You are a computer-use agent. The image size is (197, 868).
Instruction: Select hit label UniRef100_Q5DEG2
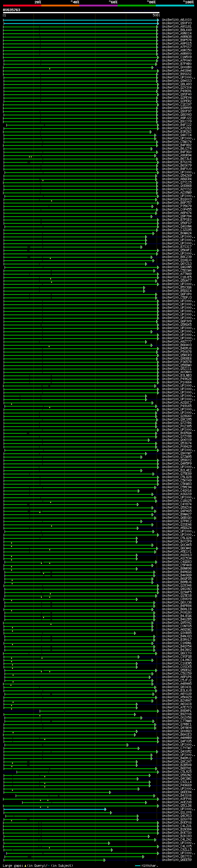(x=177, y=670)
